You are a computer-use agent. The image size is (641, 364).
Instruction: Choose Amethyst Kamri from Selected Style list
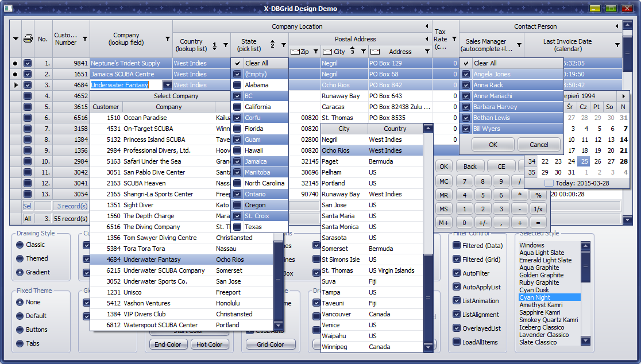pos(540,305)
